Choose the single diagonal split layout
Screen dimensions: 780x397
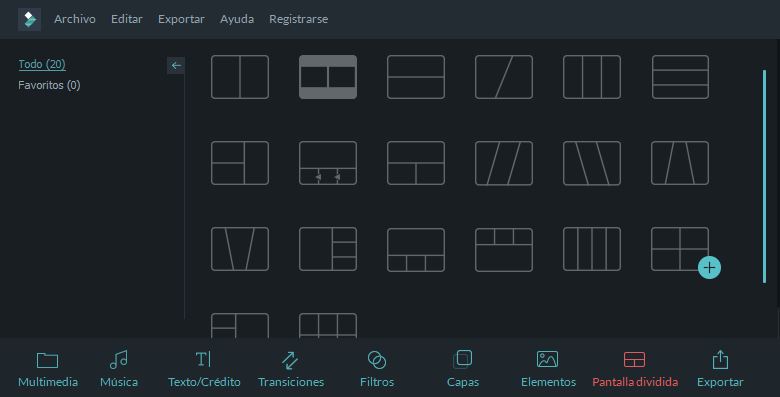(x=504, y=77)
